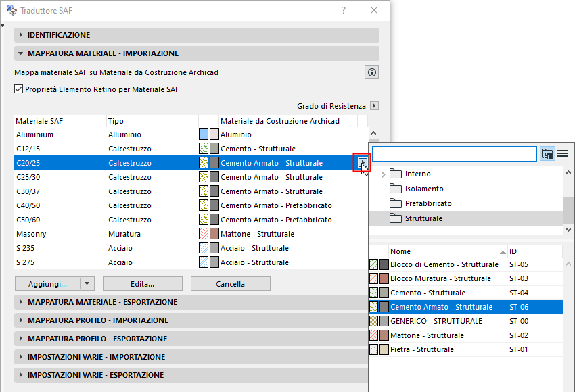The height and width of the screenshot is (392, 575).
Task: Expand MAPPATURA MATERIALE - ESPORTAZIONE section
Action: [x=191, y=302]
